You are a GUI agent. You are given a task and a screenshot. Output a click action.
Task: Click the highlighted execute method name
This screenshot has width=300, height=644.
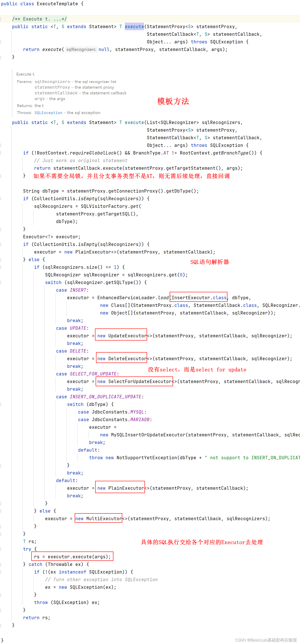click(x=134, y=26)
